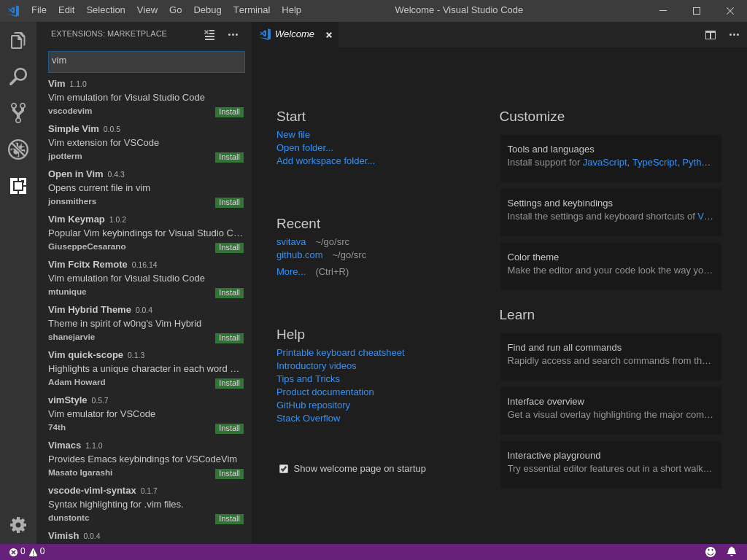This screenshot has width=747, height=560.
Task: Select the Extensions view icon
Action: [18, 185]
